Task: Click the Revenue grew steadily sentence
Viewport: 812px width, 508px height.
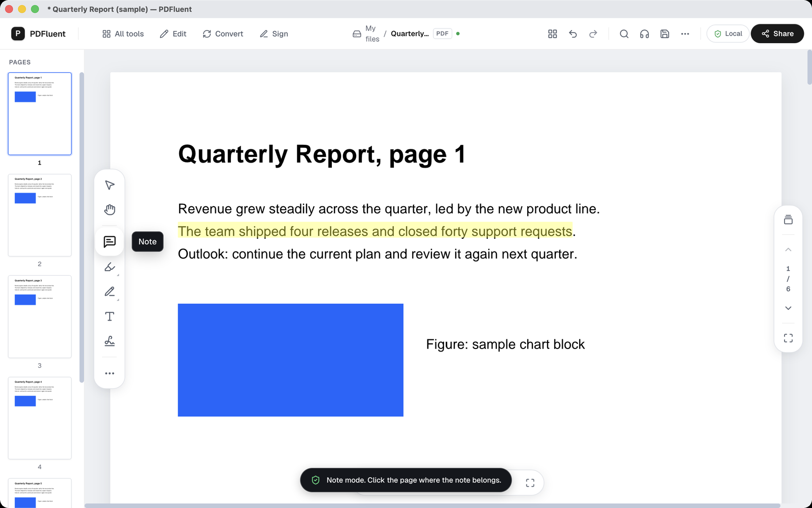Action: (x=389, y=209)
